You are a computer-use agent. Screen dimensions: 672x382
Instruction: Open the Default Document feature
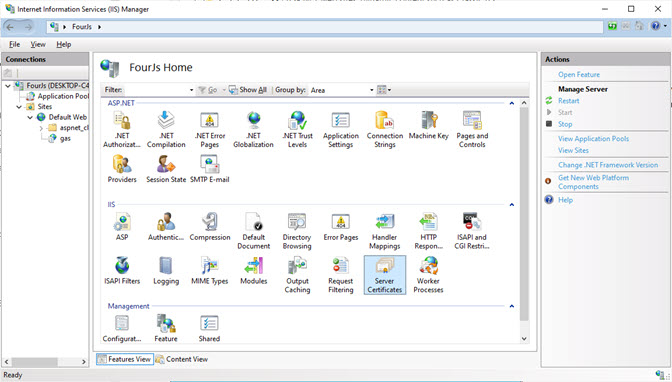click(x=253, y=231)
